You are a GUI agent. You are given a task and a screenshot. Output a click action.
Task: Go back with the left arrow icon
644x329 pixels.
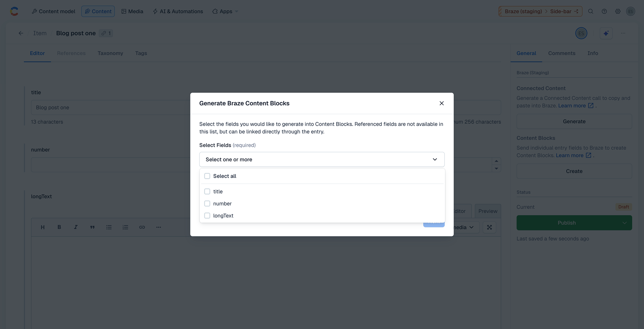pos(21,33)
